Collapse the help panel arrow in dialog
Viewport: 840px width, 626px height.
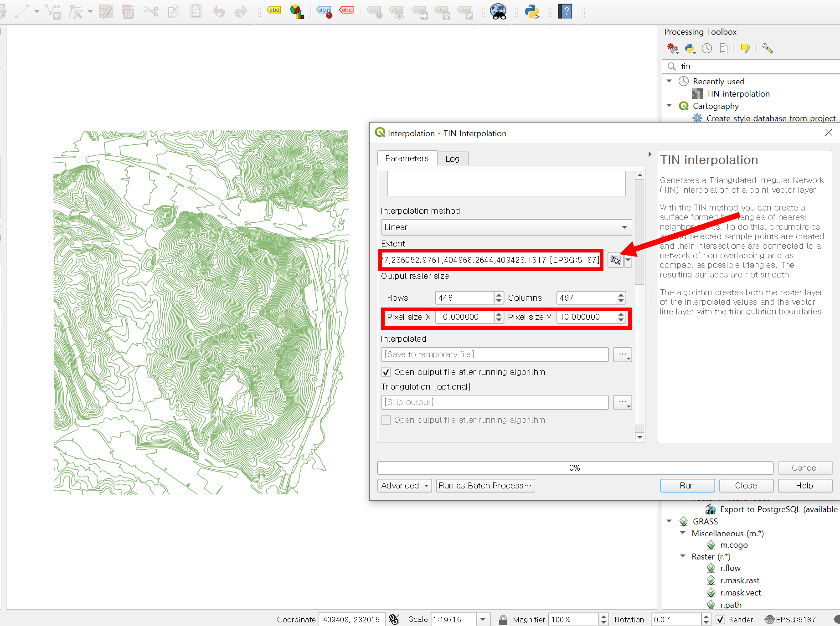(x=650, y=154)
